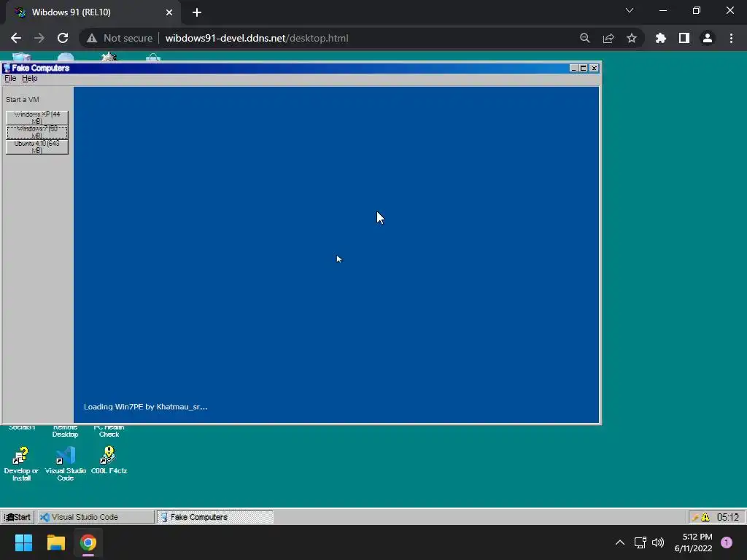The width and height of the screenshot is (747, 560).
Task: Start the Windows 7 (50 MB) VM
Action: (37, 133)
